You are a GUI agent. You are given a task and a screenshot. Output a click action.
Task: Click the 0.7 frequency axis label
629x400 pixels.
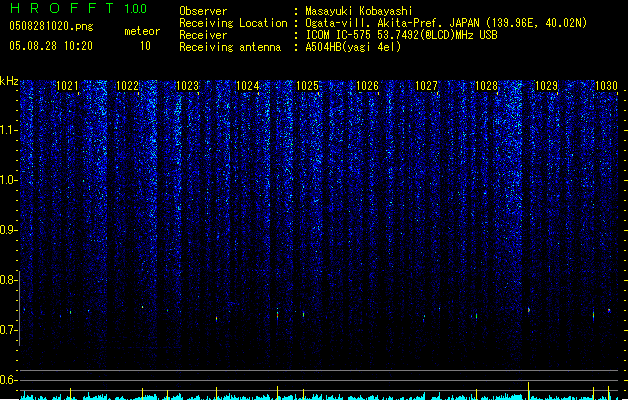8,330
